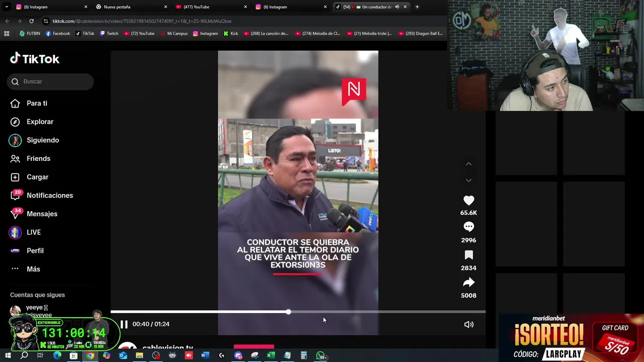Close the Nueva pestaña tab
Viewport: 644px width, 362px height.
click(x=166, y=7)
